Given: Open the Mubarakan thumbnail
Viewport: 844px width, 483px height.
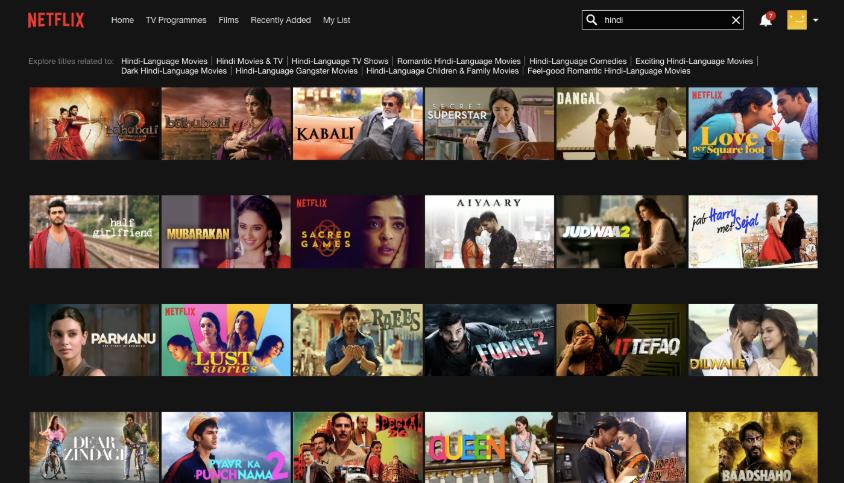Looking at the screenshot, I should tap(226, 232).
